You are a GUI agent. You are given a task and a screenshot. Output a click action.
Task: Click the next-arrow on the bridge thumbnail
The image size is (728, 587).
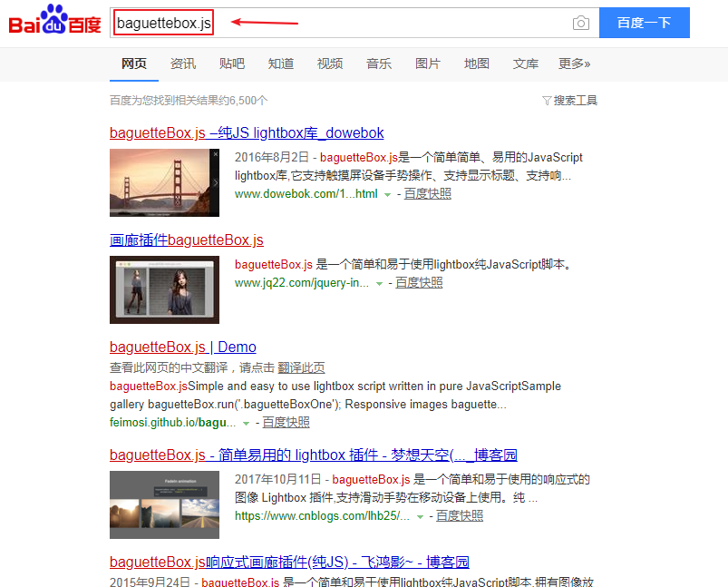pyautogui.click(x=214, y=183)
